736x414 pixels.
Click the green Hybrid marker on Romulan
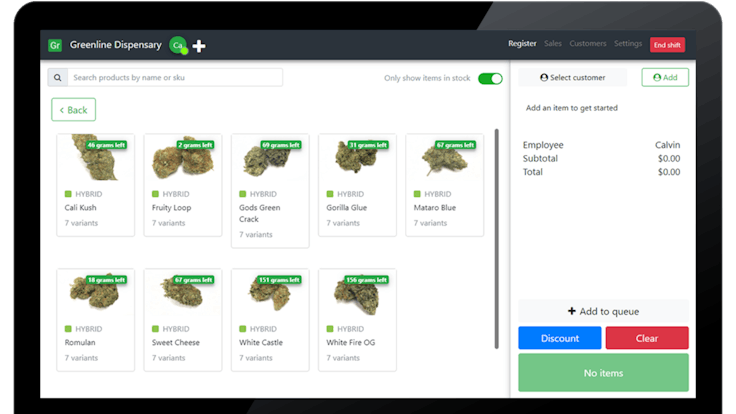[x=68, y=328]
